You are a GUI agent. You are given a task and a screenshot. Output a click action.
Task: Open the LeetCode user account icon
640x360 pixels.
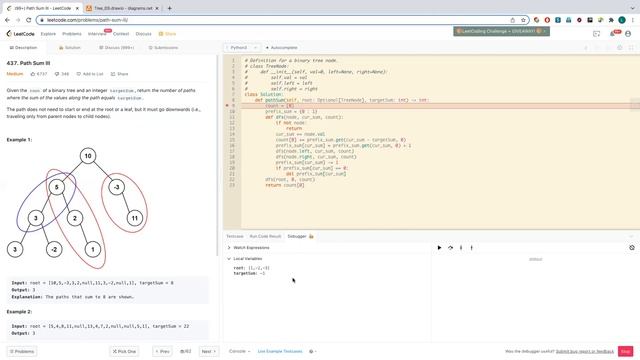click(x=628, y=34)
